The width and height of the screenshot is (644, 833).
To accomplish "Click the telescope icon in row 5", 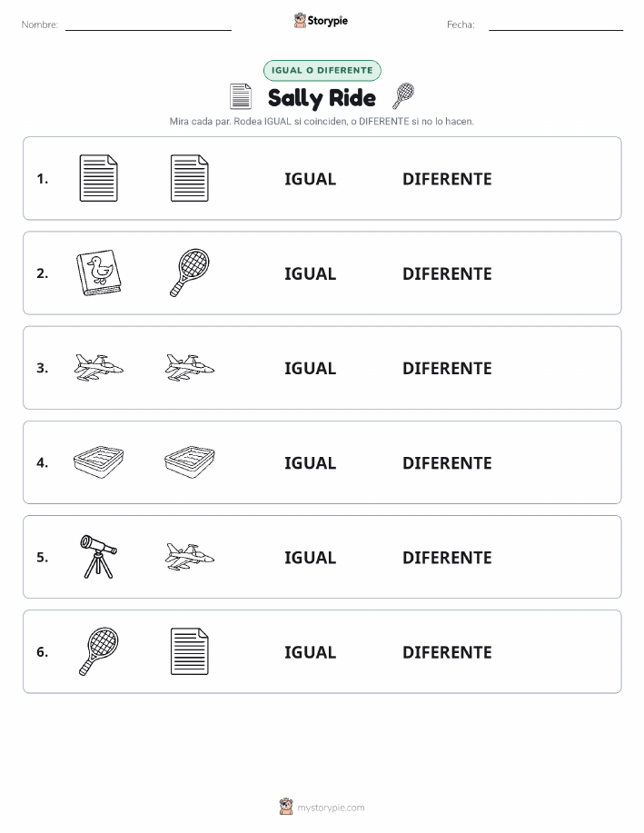I will (x=98, y=556).
